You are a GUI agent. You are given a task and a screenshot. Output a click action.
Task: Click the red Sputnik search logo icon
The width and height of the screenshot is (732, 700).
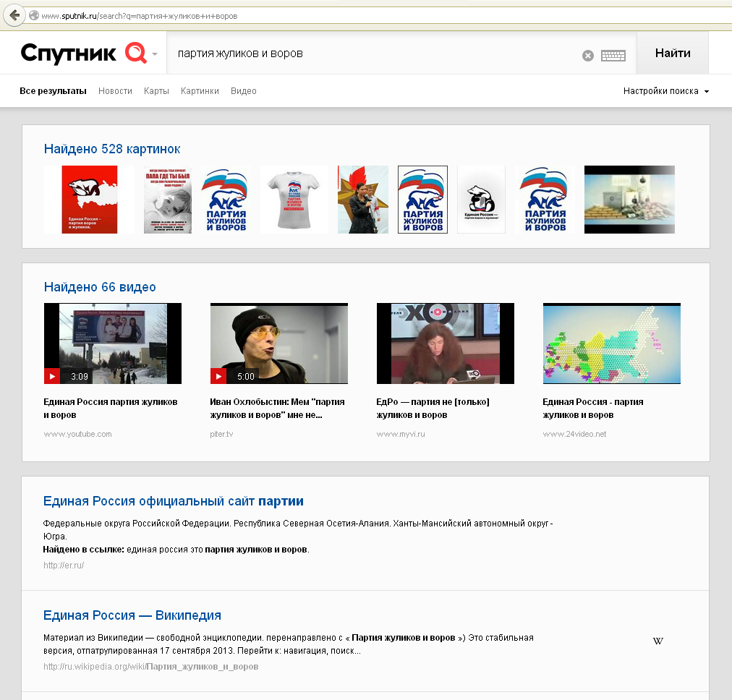135,53
